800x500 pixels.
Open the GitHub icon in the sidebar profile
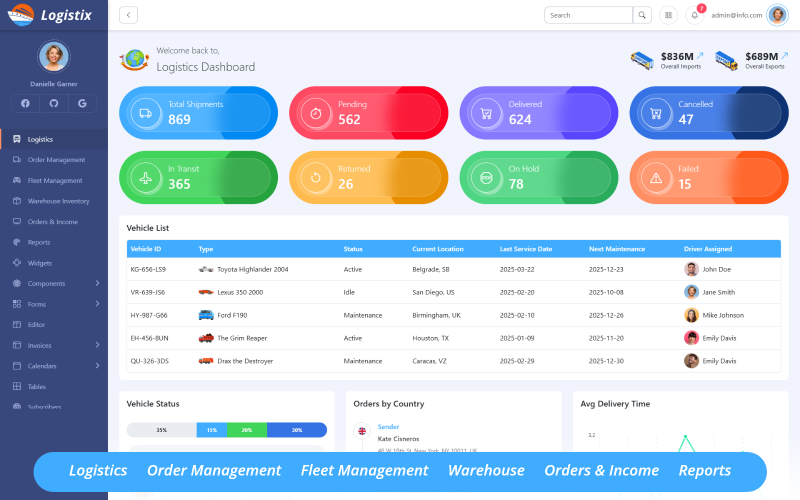click(53, 103)
